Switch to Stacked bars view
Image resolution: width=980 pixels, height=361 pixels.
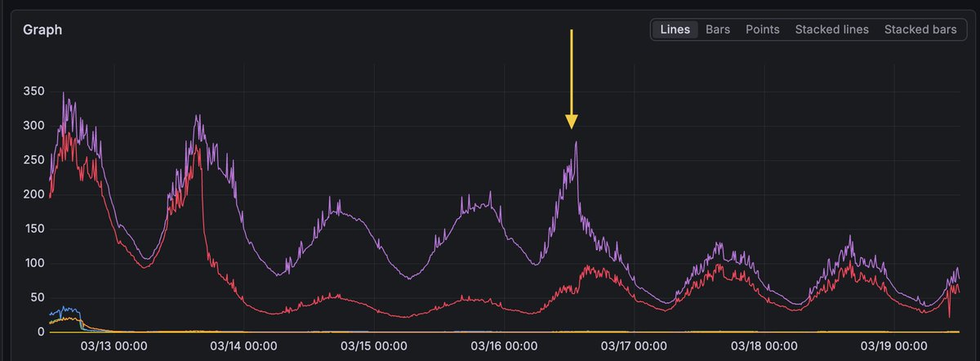920,29
